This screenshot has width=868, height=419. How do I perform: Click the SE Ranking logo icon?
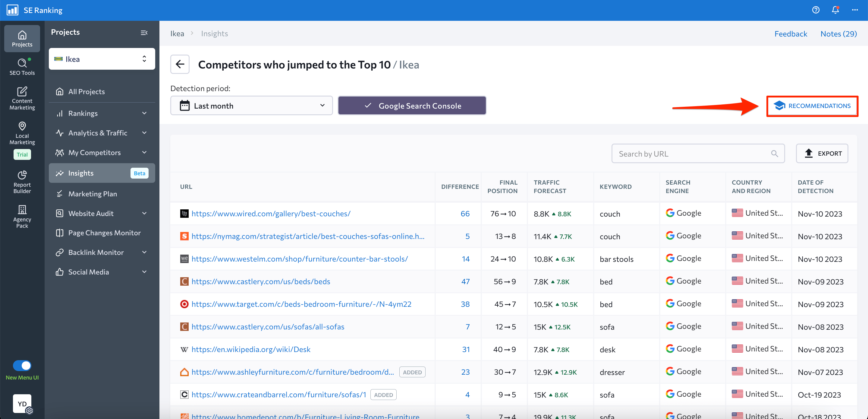click(x=12, y=10)
